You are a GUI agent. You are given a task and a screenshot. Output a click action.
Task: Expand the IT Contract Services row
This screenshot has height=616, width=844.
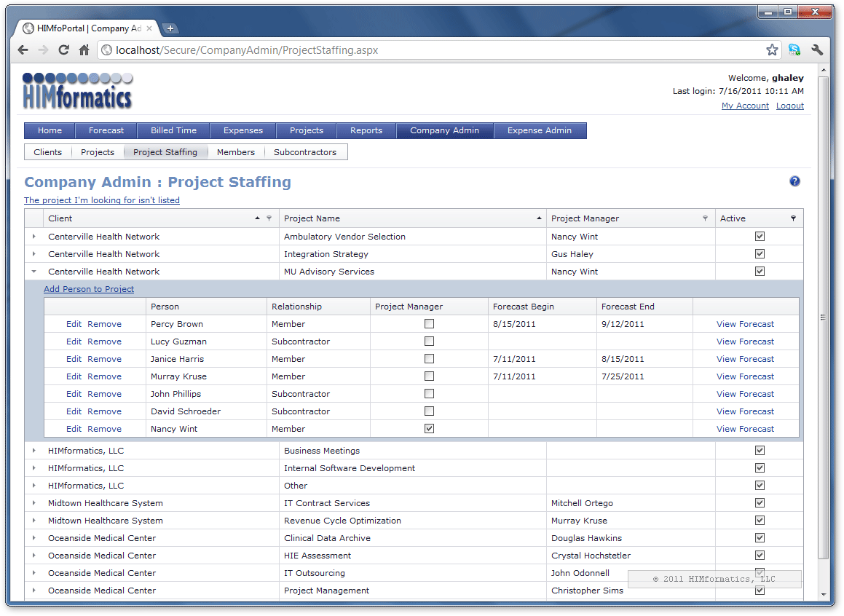[x=34, y=503]
